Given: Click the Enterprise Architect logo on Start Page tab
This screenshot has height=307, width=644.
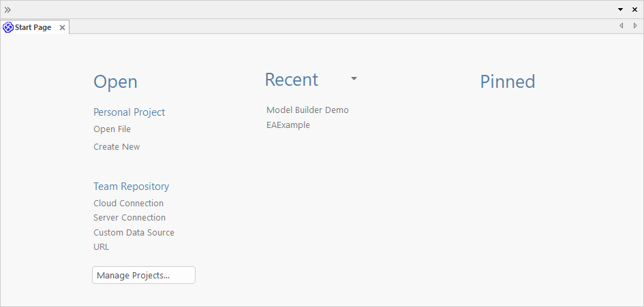Looking at the screenshot, I should (7, 27).
